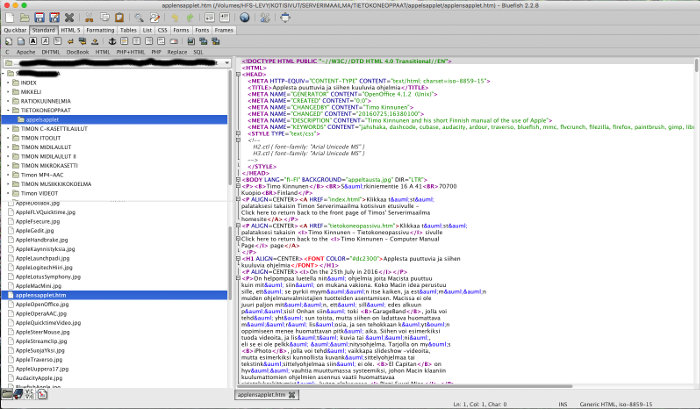Expand the MIKKELI folder

8,92
